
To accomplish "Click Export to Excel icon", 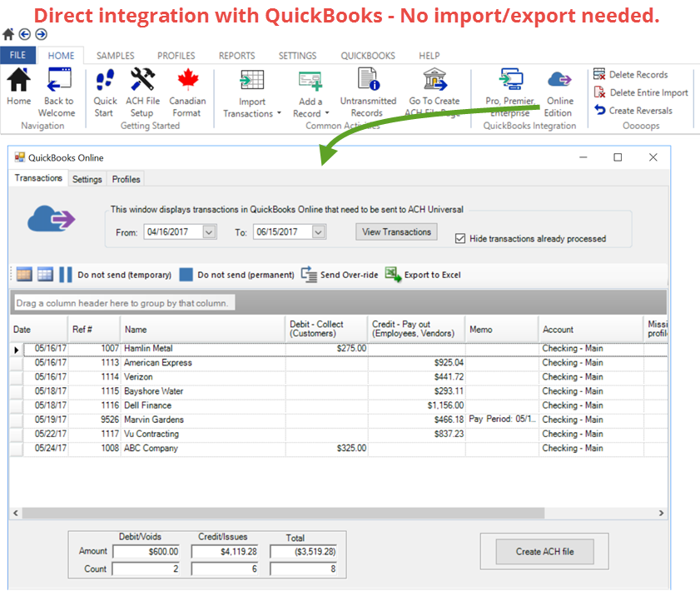I will pyautogui.click(x=394, y=275).
